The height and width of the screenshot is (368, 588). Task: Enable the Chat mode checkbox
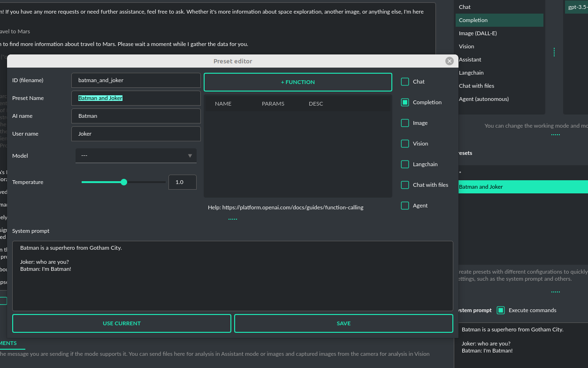405,82
